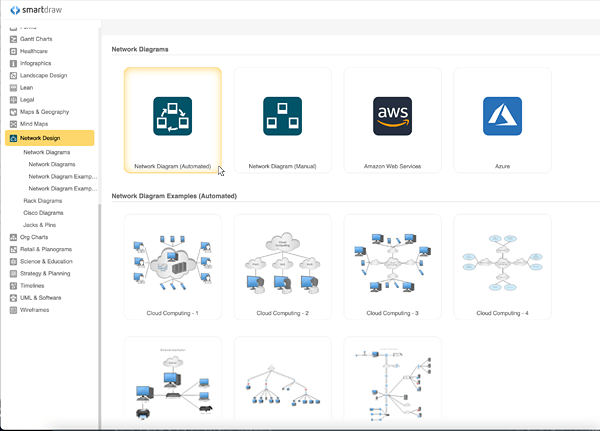
Task: Click the Timelines category icon
Action: (13, 286)
